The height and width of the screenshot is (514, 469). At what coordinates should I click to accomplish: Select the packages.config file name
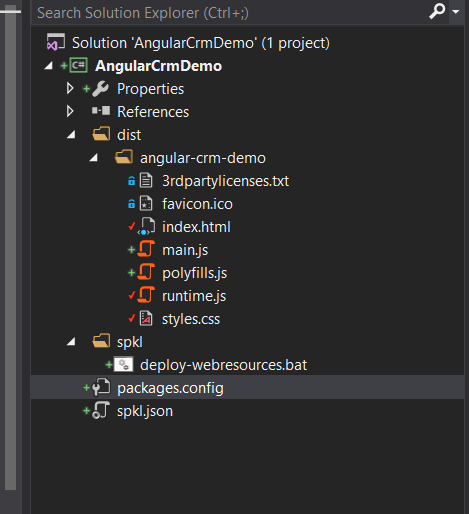pyautogui.click(x=170, y=389)
